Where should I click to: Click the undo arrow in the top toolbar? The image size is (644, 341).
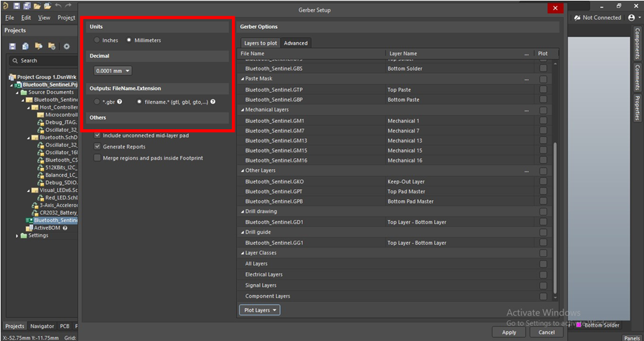(x=58, y=5)
